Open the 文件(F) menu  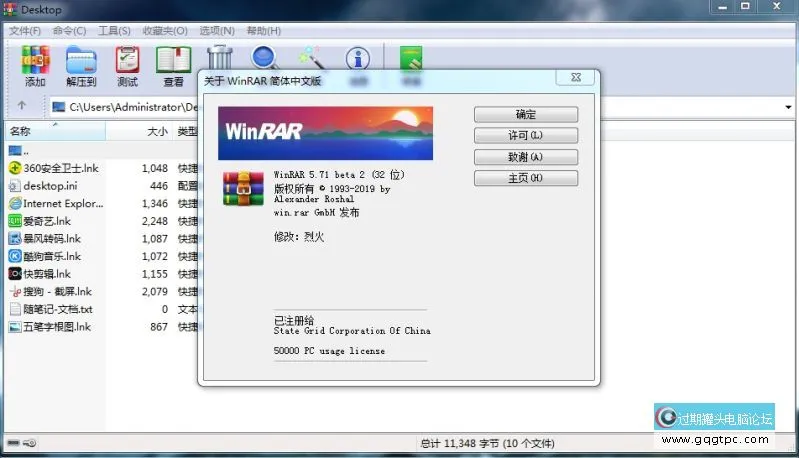(24, 31)
